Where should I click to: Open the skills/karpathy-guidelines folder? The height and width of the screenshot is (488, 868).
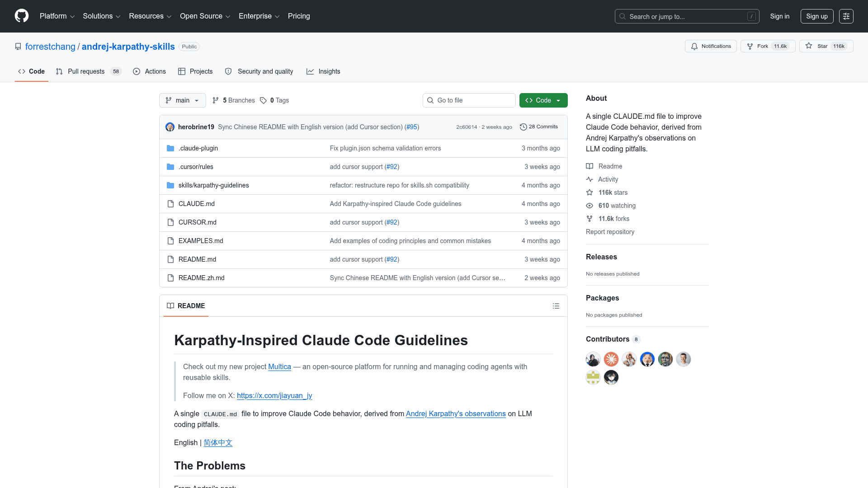click(x=213, y=185)
